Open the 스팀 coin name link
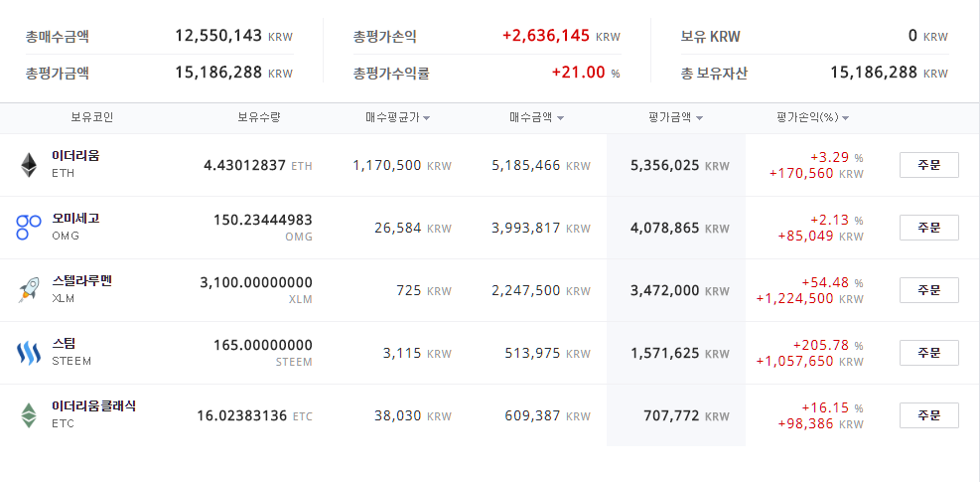Image resolution: width=980 pixels, height=482 pixels. [x=64, y=344]
